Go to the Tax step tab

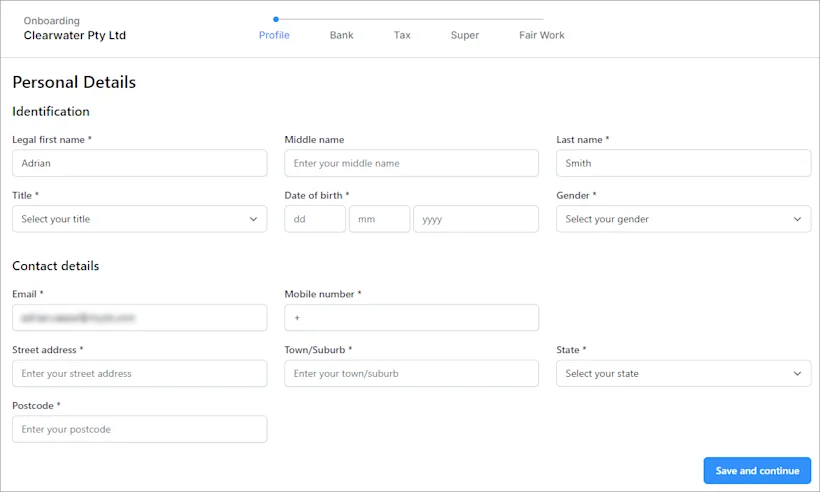pos(402,35)
